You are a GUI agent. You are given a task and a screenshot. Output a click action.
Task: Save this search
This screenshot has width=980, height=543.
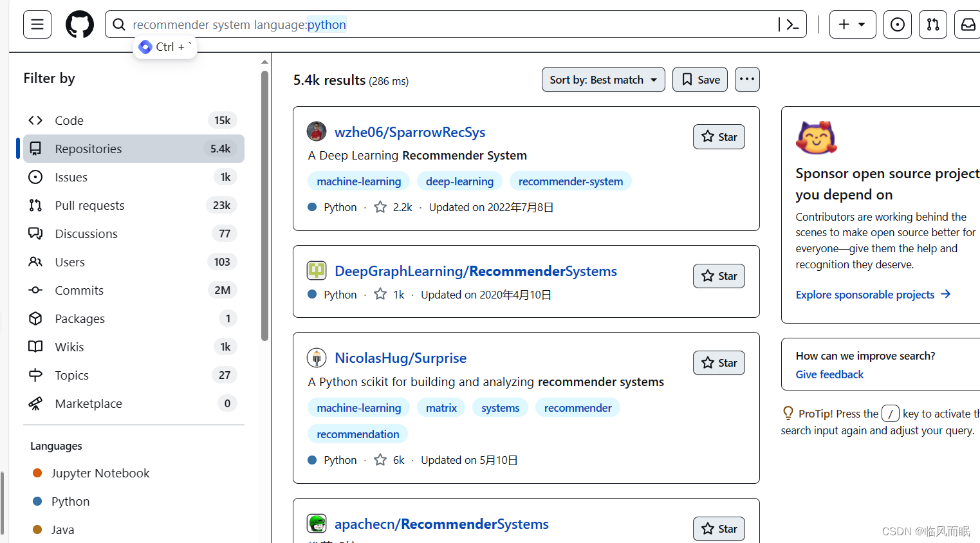click(x=700, y=80)
